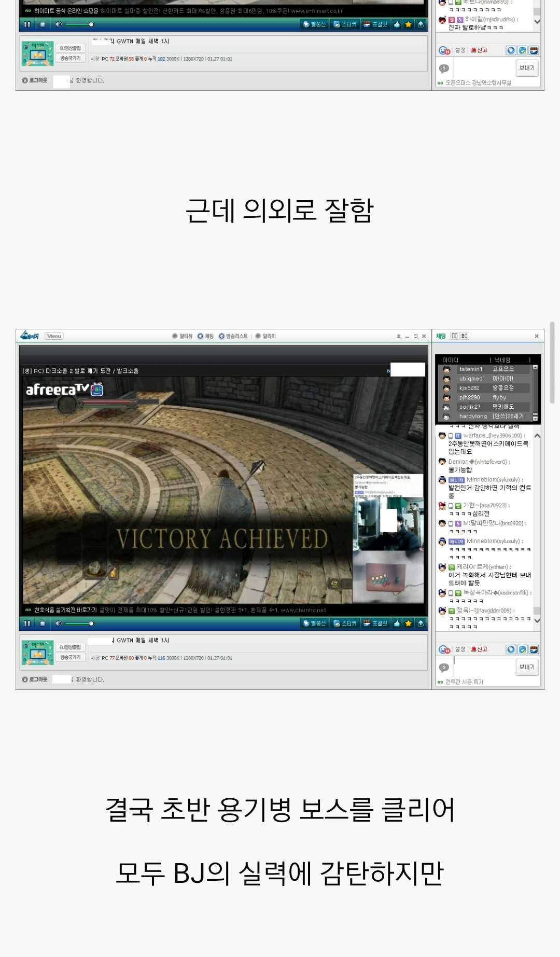Open the Menu button in player title bar
This screenshot has height=957, width=560.
pos(54,336)
